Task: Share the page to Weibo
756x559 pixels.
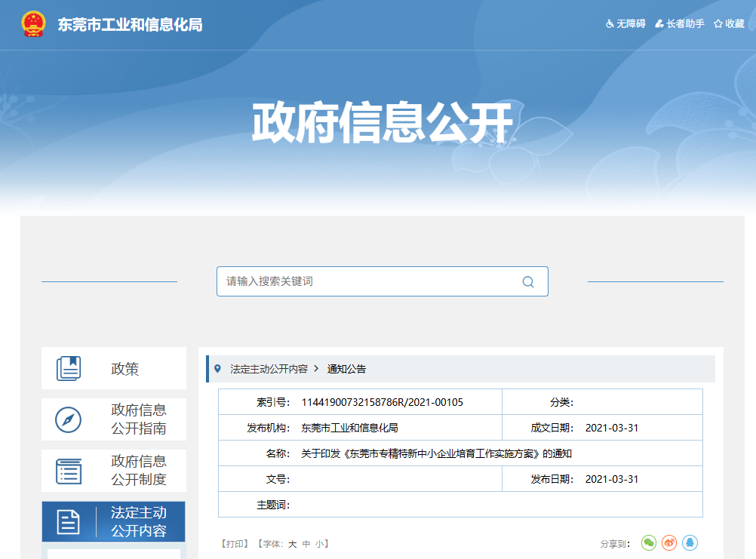Action: pos(669,542)
